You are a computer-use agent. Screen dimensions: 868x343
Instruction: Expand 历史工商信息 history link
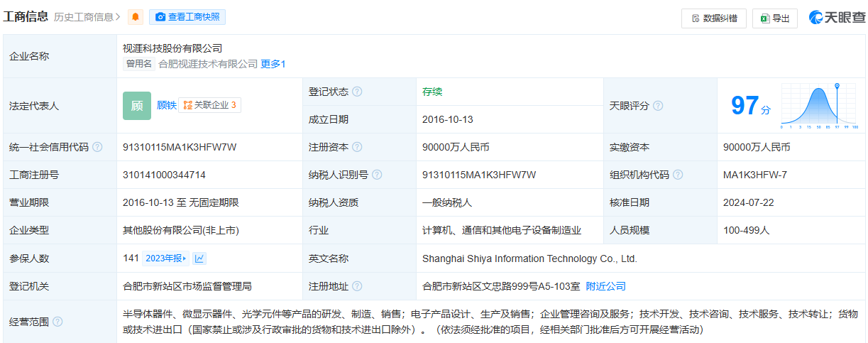(x=87, y=17)
